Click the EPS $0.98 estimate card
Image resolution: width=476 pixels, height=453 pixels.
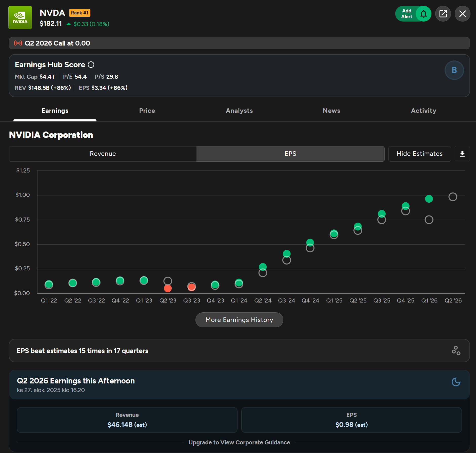pos(351,420)
